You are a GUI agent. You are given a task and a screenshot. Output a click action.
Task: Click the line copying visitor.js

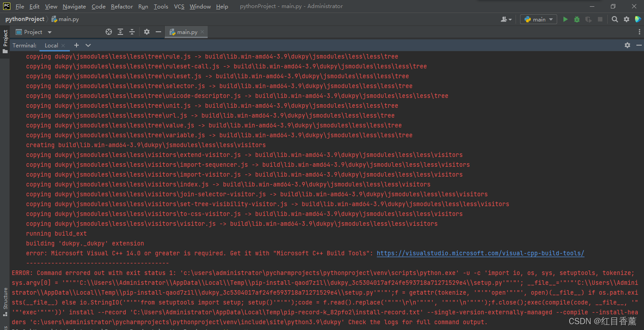[232, 224]
